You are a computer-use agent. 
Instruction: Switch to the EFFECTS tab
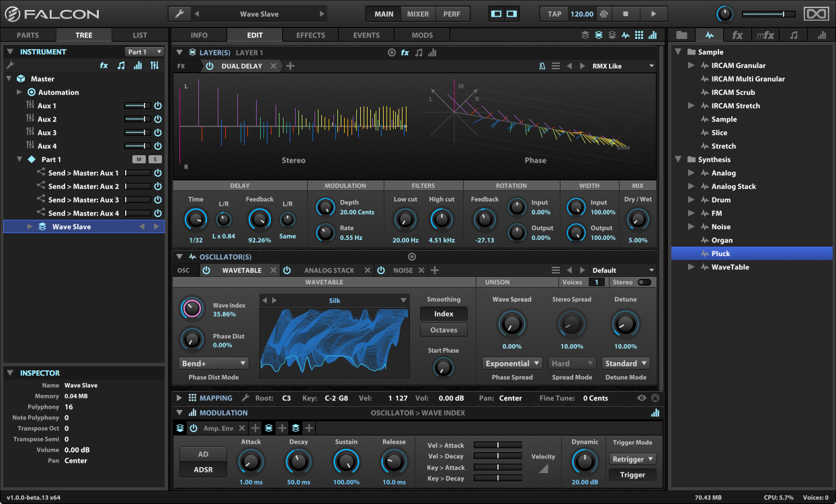tap(310, 35)
